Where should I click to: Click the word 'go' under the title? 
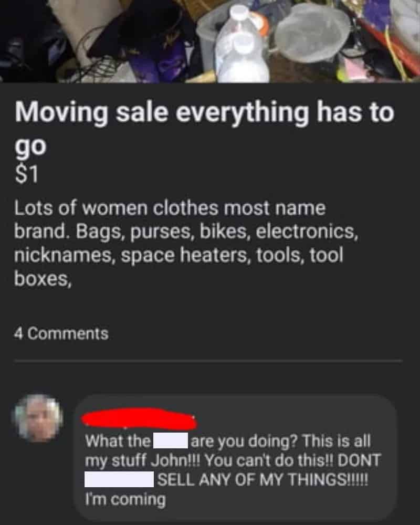30,146
